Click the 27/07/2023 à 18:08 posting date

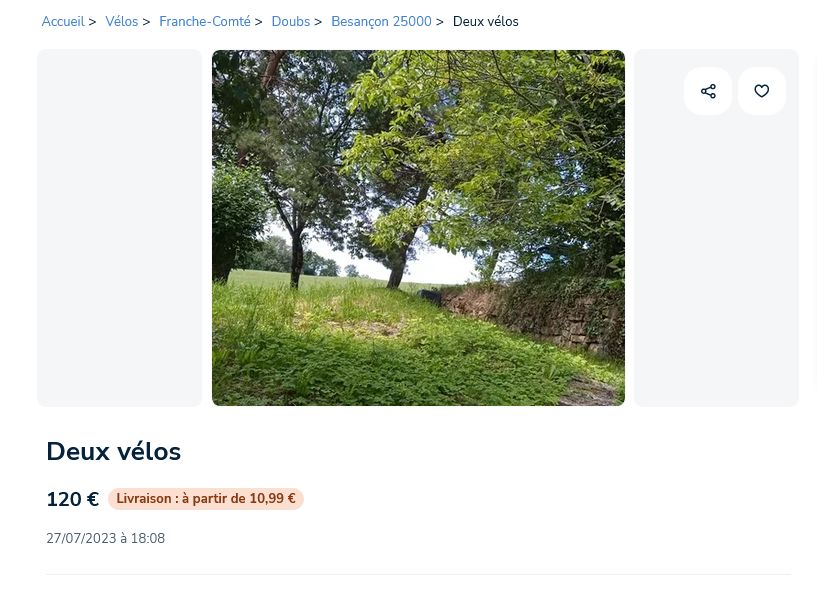(x=106, y=538)
